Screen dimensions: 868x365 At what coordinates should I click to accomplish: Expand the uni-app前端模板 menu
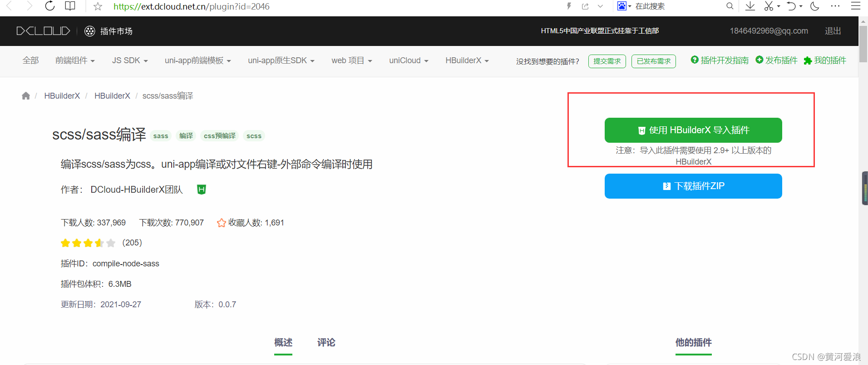coord(198,60)
